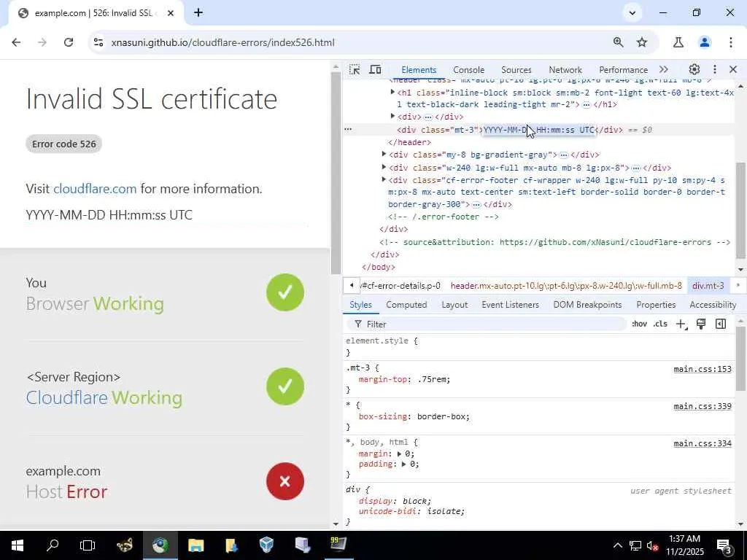Switch to the Elements tab
Viewport: 747px width, 560px height.
click(x=419, y=69)
